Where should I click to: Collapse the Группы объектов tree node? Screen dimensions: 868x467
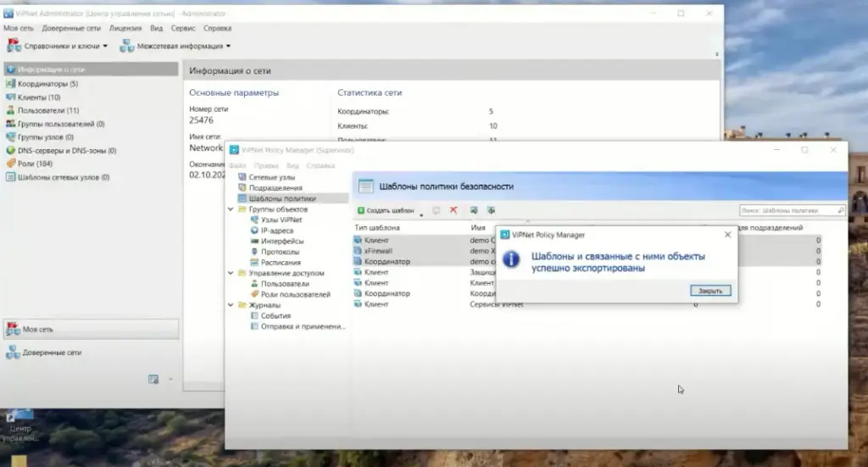(x=231, y=209)
